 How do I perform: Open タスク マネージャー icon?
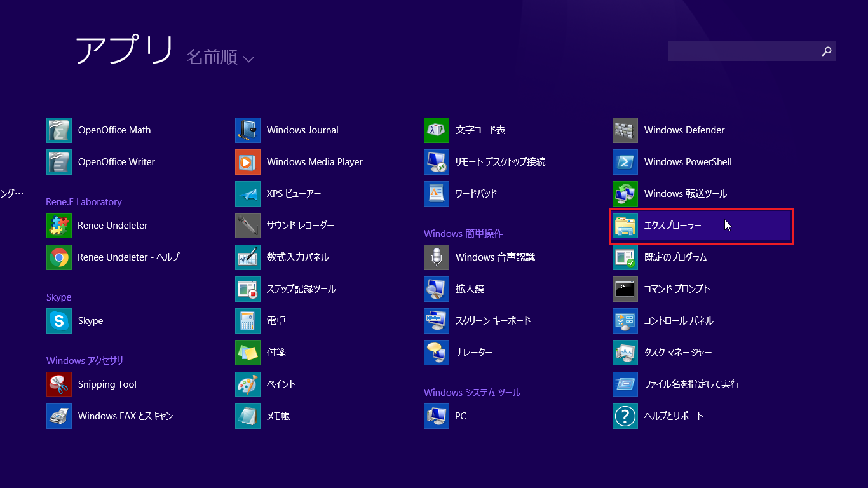625,353
